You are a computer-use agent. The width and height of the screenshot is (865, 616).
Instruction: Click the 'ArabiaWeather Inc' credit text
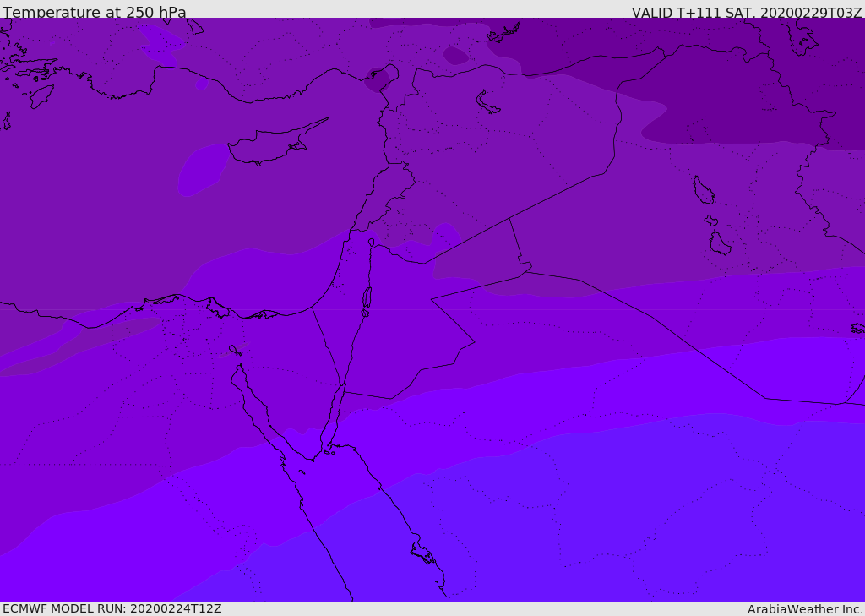[804, 609]
